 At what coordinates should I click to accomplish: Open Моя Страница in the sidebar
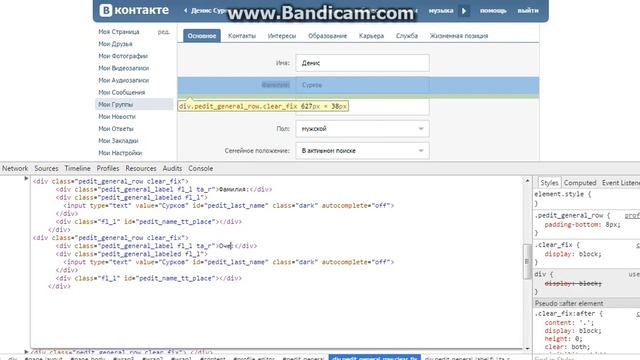click(119, 31)
